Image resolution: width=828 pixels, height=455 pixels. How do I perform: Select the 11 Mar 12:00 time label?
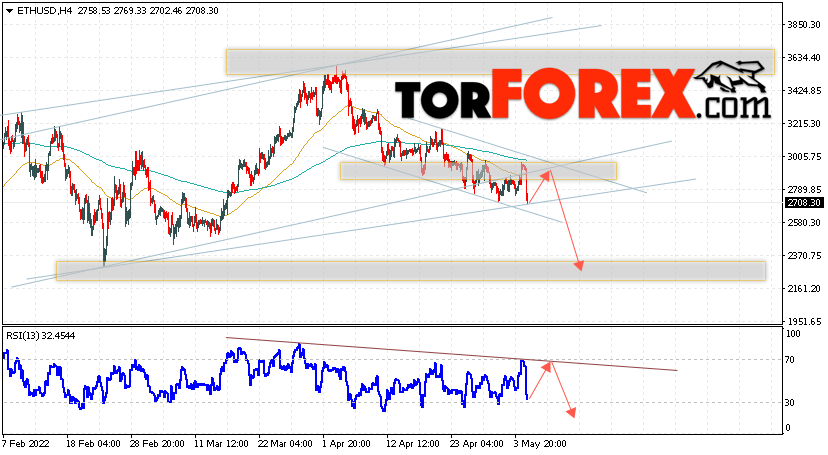(221, 444)
